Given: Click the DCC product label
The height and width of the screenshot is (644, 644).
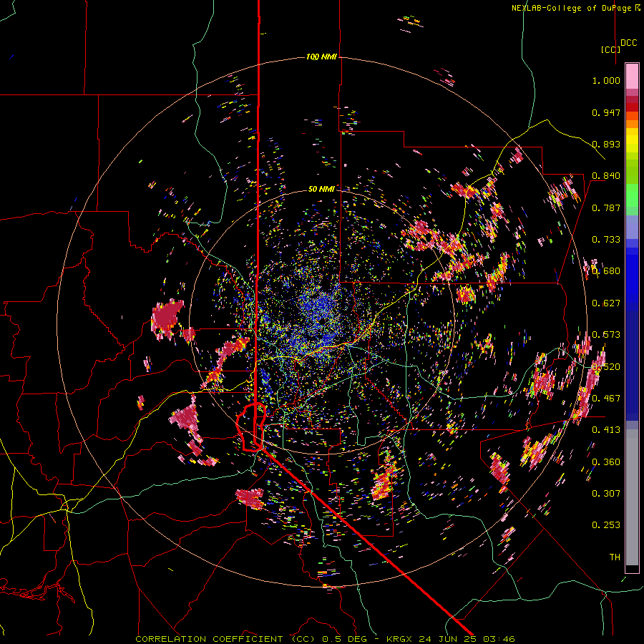Looking at the screenshot, I should [629, 43].
